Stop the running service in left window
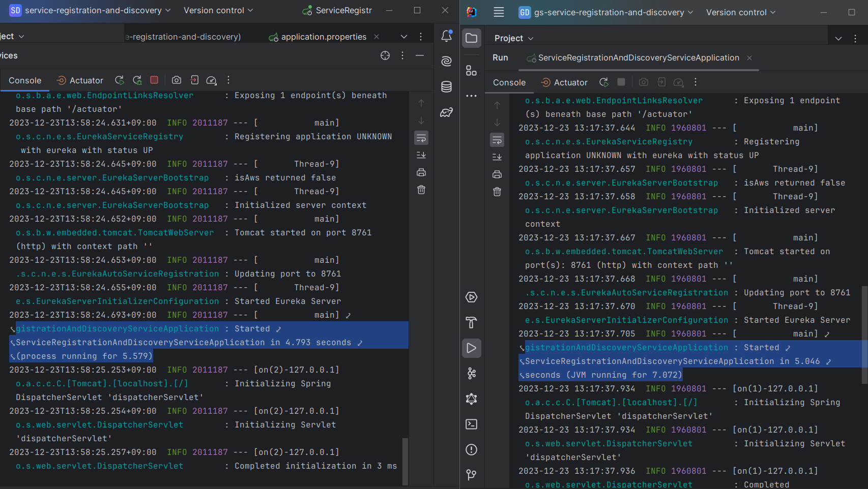This screenshot has width=868, height=489. tap(154, 80)
